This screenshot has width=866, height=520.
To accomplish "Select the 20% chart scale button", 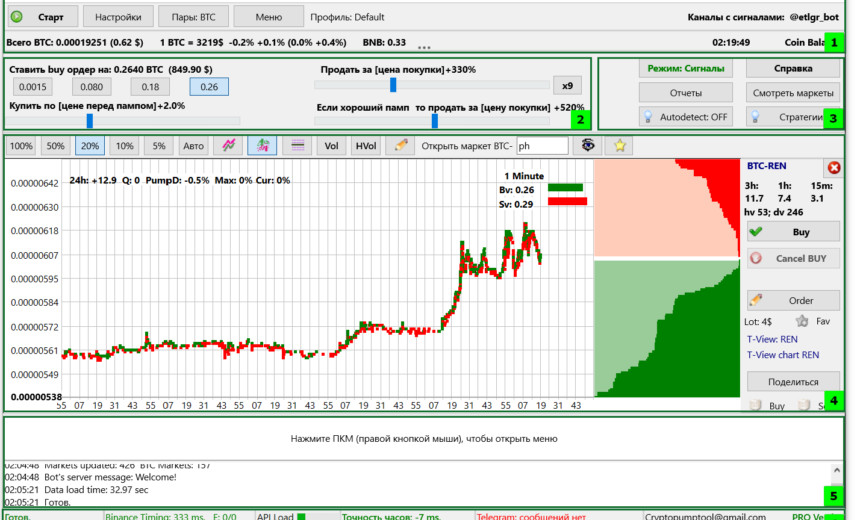I will coord(89,146).
